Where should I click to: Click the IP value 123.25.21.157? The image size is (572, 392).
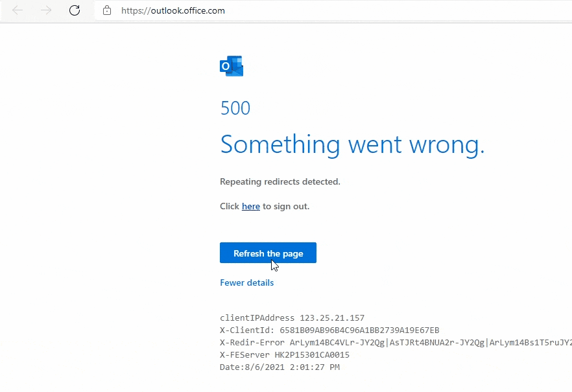tap(332, 317)
